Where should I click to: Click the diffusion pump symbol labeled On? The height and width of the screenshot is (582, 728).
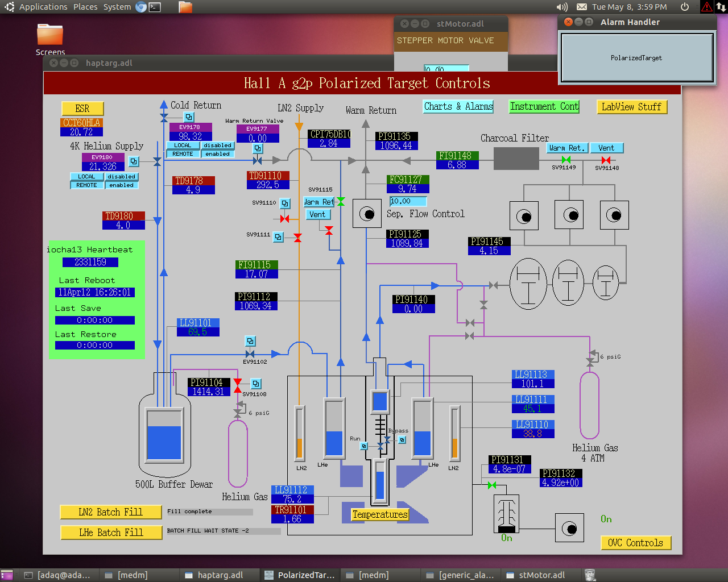coord(506,513)
